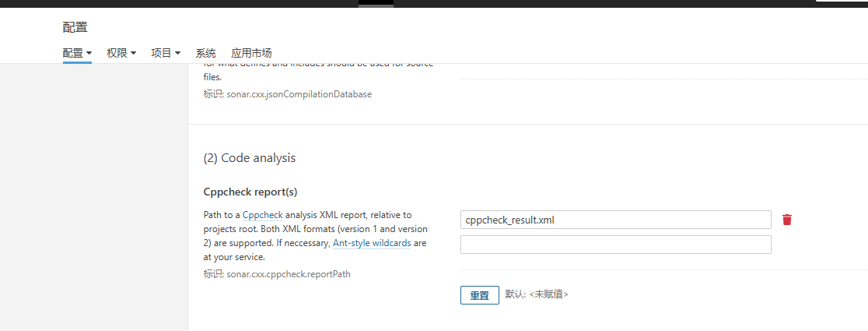Click the 默认: <未赋值> default value label

coord(537,294)
